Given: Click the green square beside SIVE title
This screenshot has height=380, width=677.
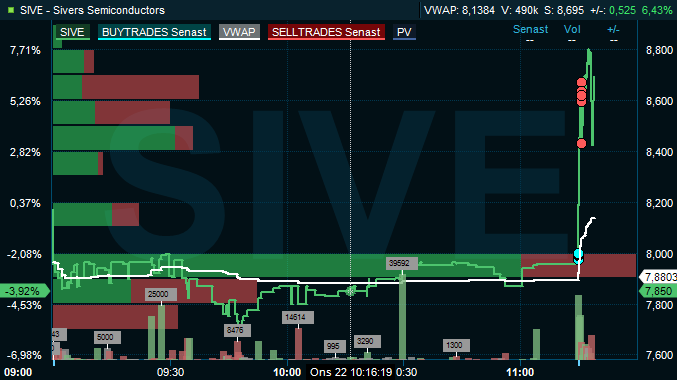Looking at the screenshot, I should [x=11, y=10].
